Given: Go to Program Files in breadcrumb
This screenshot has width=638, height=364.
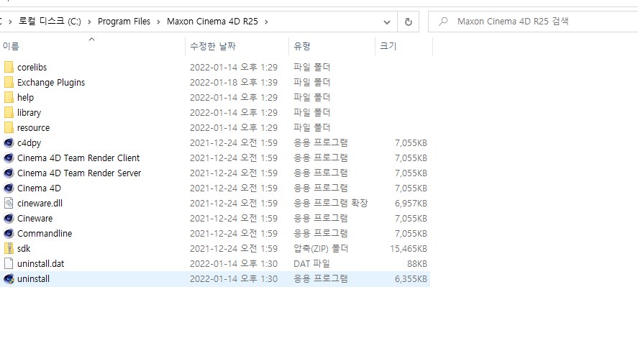Looking at the screenshot, I should pos(124,21).
